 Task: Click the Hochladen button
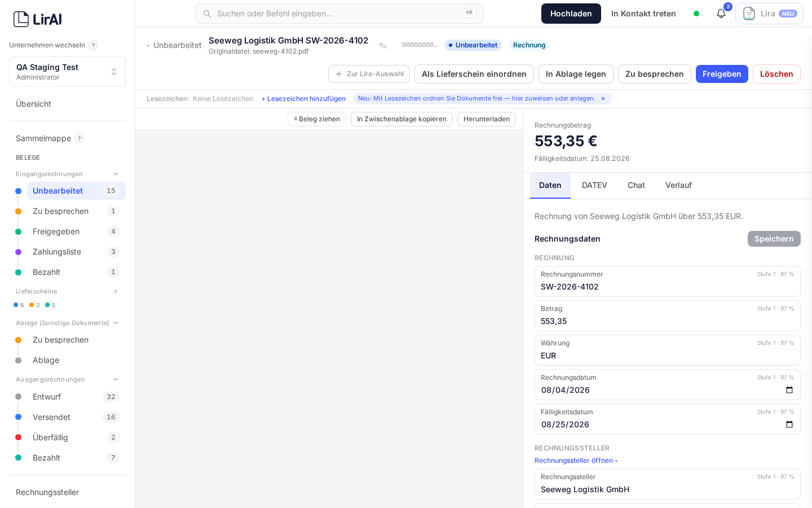click(x=571, y=14)
